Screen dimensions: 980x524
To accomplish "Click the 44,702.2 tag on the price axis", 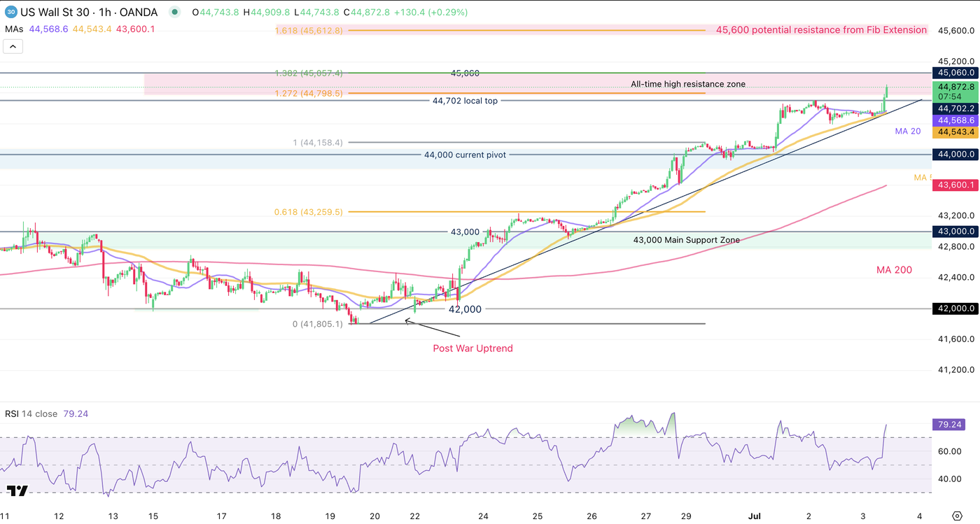I will click(956, 108).
